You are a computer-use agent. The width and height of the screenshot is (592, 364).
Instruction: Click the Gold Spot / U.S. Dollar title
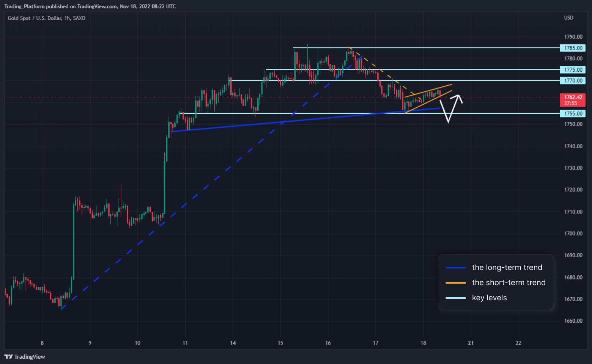(46, 18)
